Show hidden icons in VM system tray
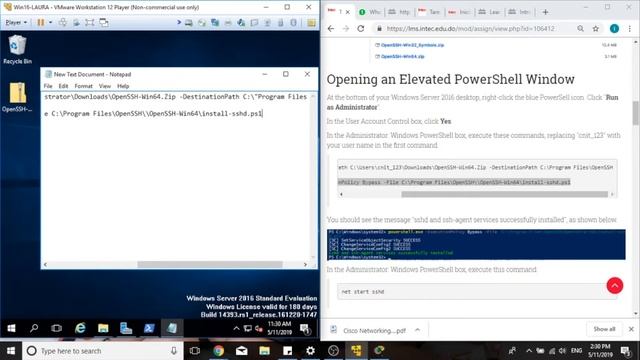The height and width of the screenshot is (360, 640). [236, 328]
